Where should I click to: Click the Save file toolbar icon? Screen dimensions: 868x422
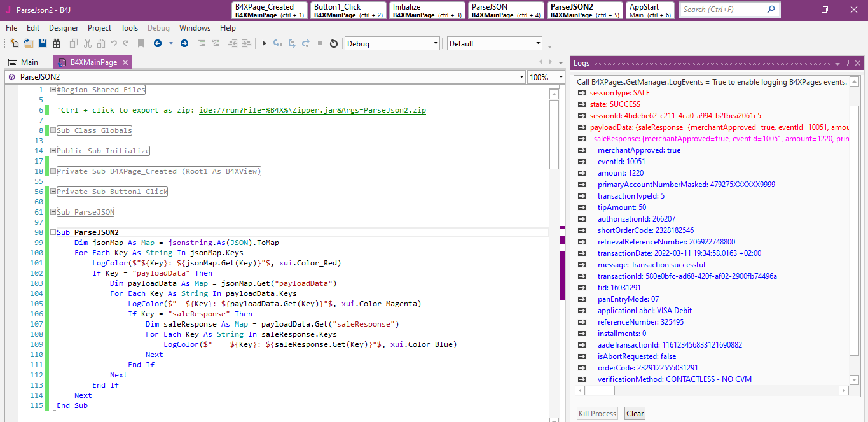(43, 43)
